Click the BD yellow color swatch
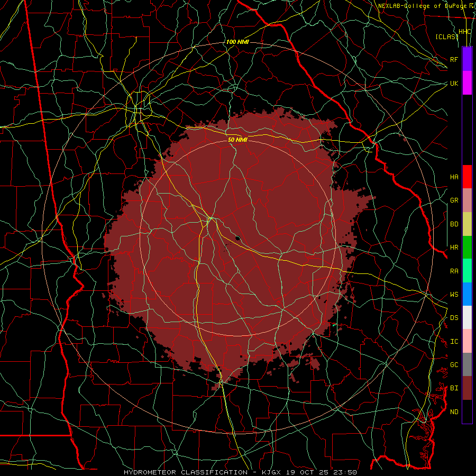The height and width of the screenshot is (476, 476). tap(467, 224)
